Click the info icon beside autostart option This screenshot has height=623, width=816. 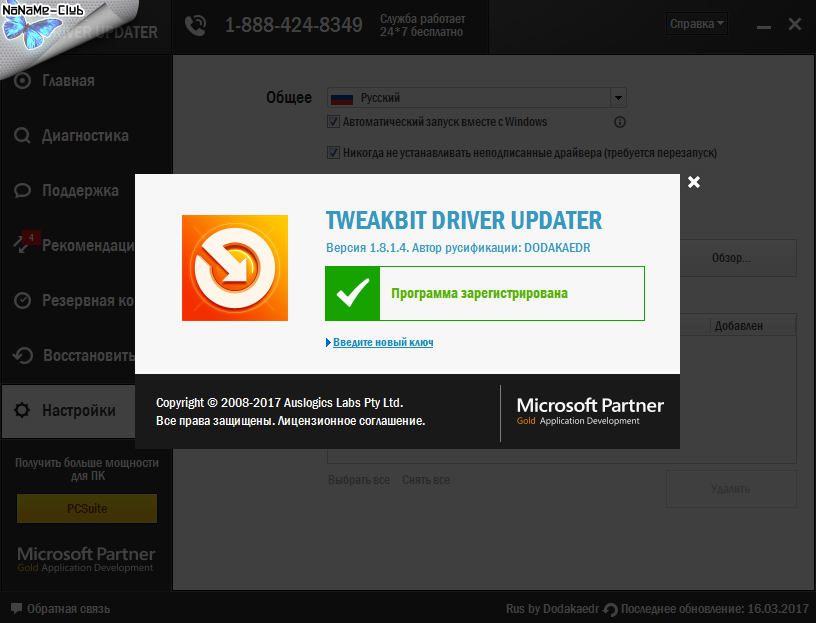click(x=619, y=122)
